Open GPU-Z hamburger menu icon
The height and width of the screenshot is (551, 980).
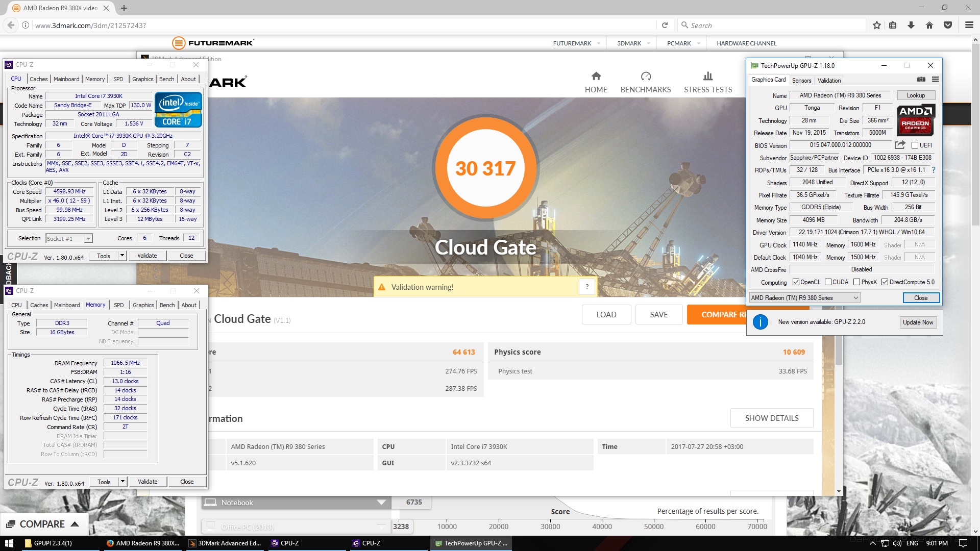[x=935, y=80]
